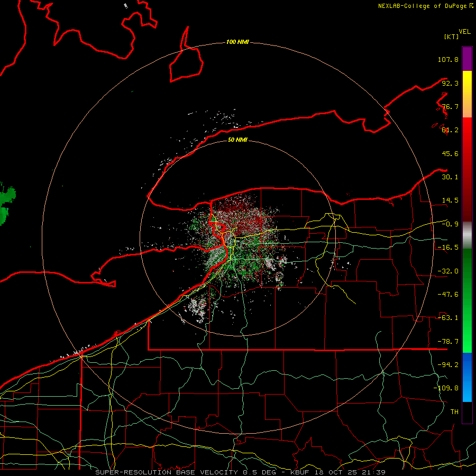Click the -63.1 velocity scale value
The image size is (476, 476).
(x=448, y=318)
